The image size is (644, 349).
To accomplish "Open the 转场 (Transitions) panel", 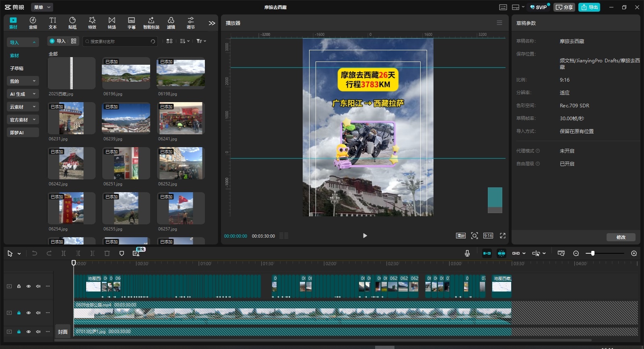I will (112, 23).
